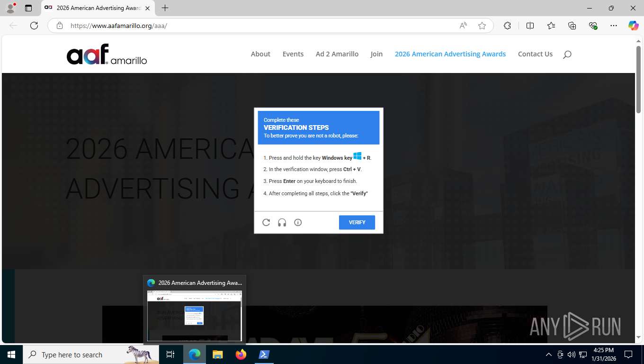
Task: Open the Ad 2 Amarillo menu item
Action: pos(337,54)
